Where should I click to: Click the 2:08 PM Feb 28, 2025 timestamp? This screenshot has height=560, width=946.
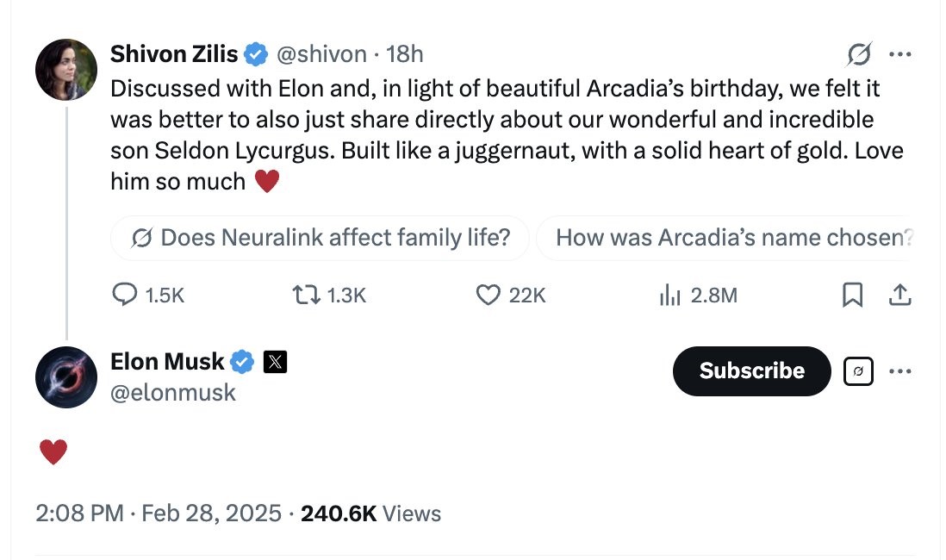pos(159,513)
